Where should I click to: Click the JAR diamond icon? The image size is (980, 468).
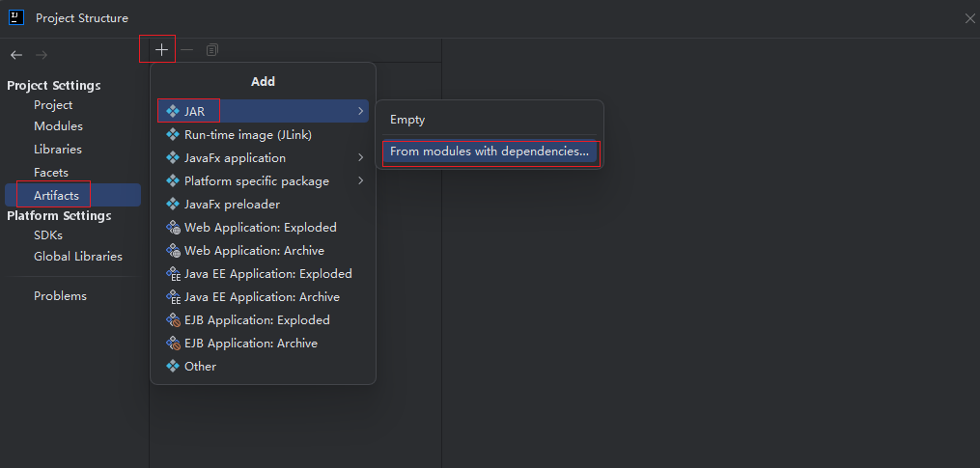(173, 112)
